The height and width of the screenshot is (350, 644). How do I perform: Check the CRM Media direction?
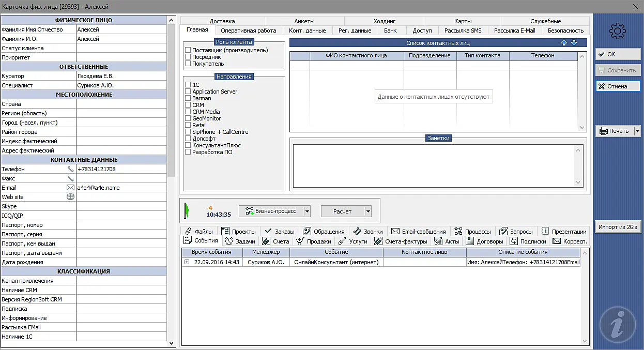pos(188,112)
